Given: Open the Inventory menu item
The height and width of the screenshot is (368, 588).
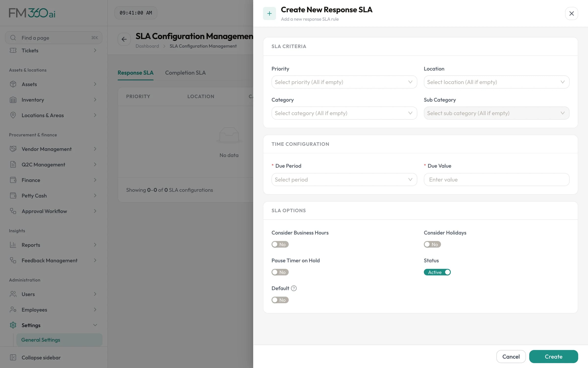Looking at the screenshot, I should pos(54,100).
